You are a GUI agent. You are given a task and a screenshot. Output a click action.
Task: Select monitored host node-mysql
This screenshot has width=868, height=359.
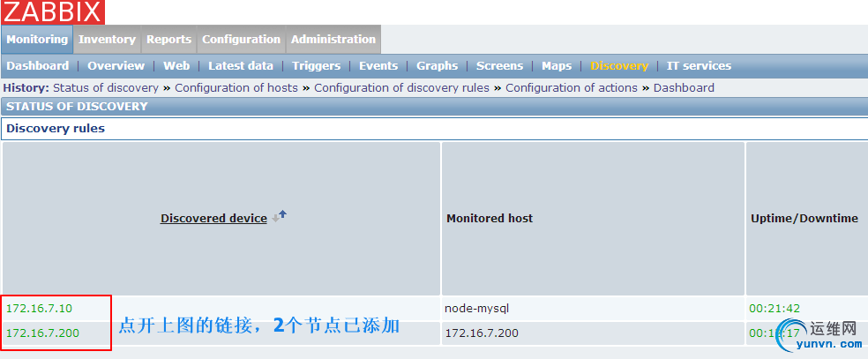pyautogui.click(x=476, y=309)
